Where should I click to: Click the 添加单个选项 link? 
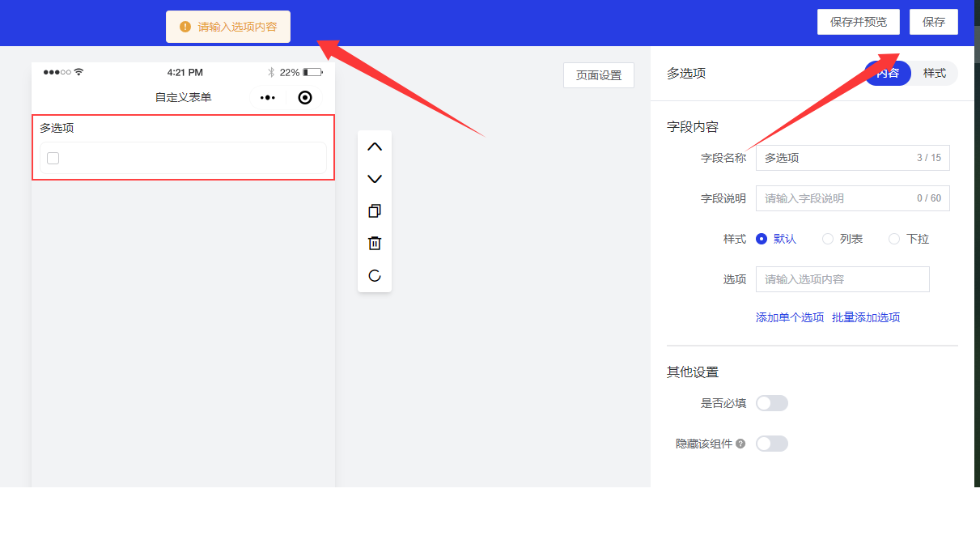[x=789, y=317]
